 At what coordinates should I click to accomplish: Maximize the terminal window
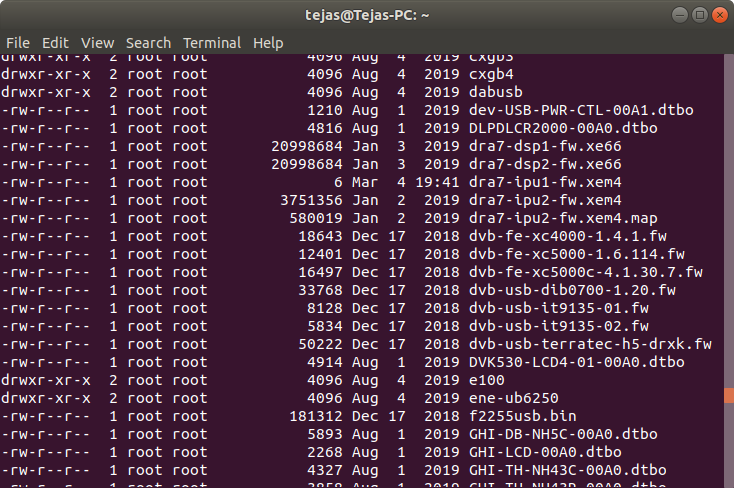pyautogui.click(x=700, y=15)
